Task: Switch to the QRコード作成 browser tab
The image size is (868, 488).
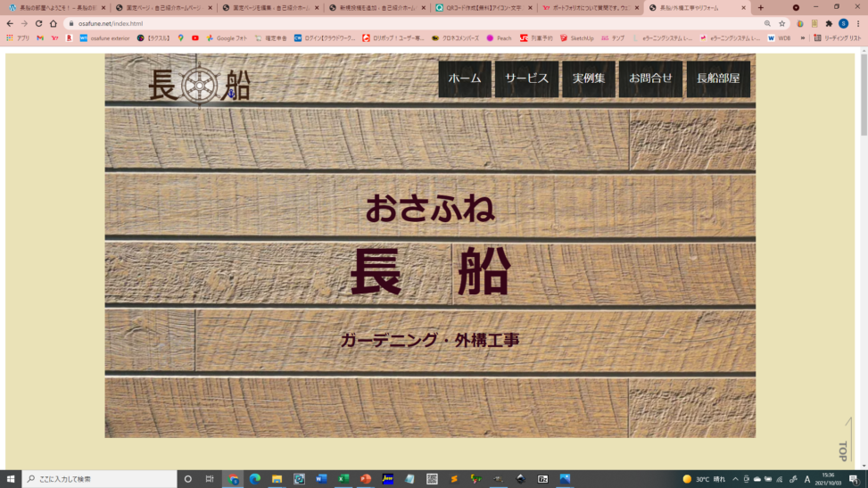Action: point(484,8)
